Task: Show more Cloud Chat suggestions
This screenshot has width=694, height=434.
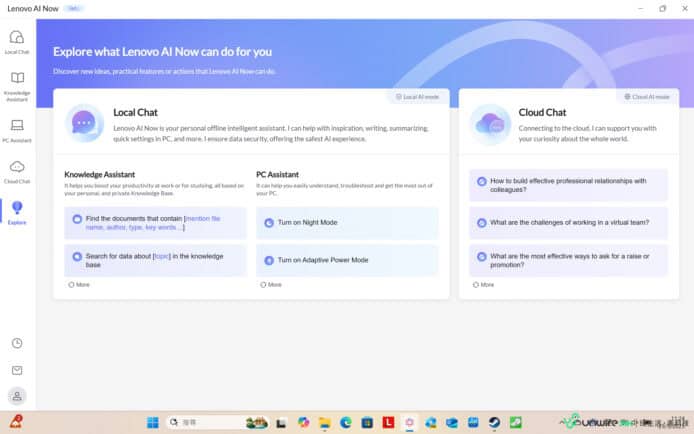Action: pyautogui.click(x=483, y=284)
